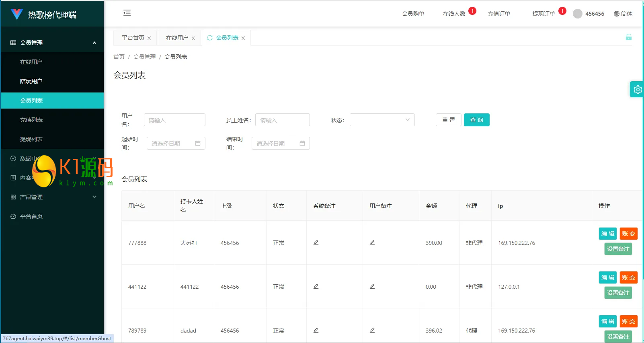
Task: Edit system remark pencil for user 777888
Action: pyautogui.click(x=316, y=242)
